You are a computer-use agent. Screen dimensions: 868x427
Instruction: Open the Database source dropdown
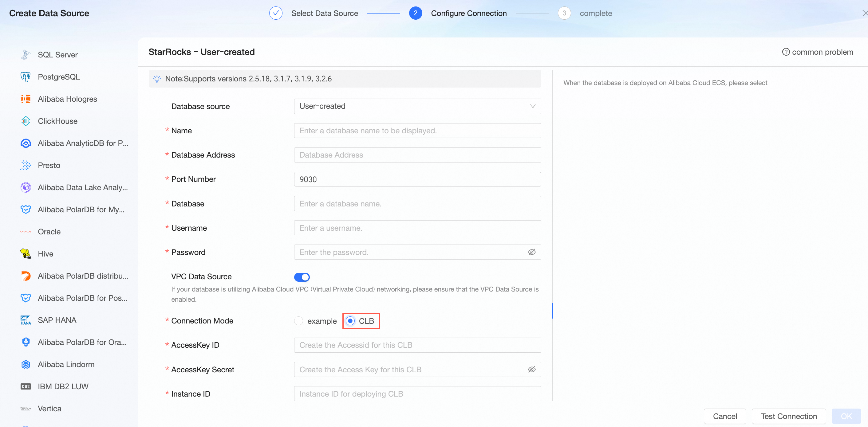point(417,106)
